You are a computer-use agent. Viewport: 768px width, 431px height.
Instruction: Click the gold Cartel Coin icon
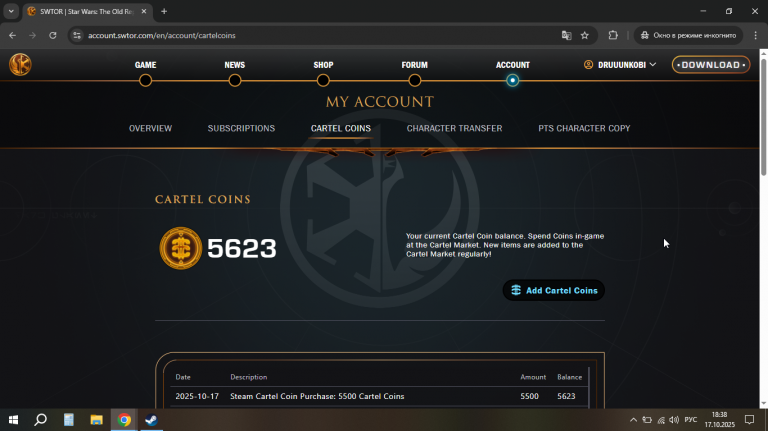click(x=181, y=248)
